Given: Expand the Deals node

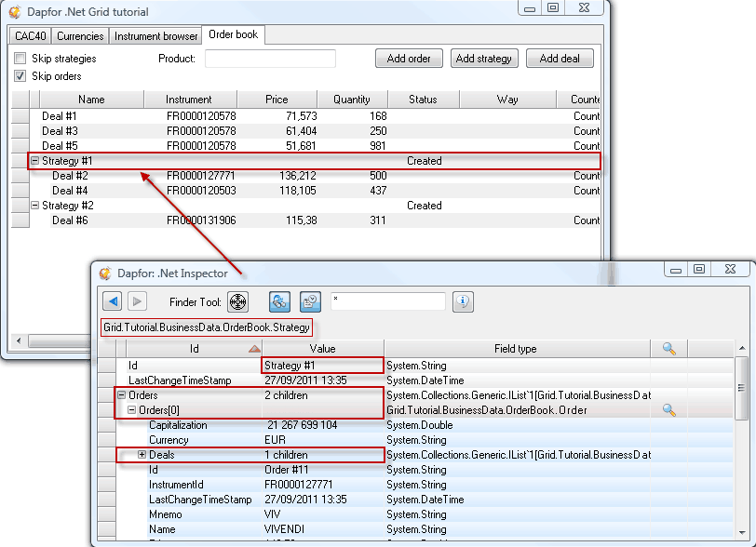Looking at the screenshot, I should (142, 455).
